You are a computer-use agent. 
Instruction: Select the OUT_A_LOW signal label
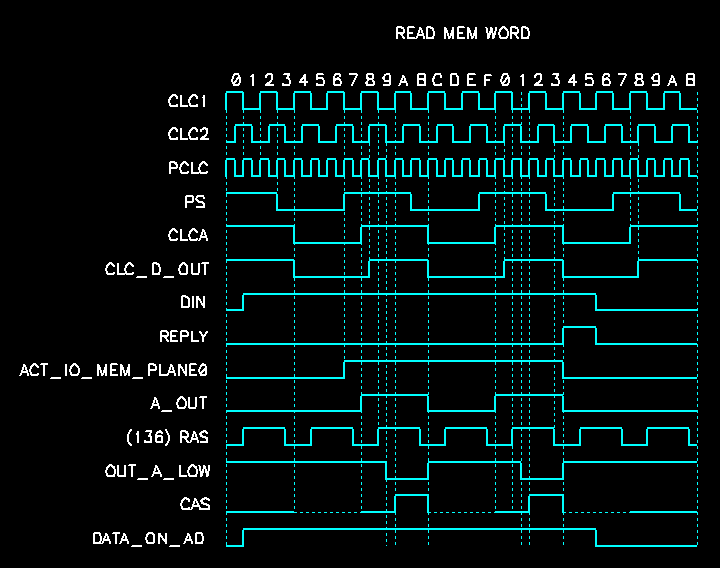pyautogui.click(x=156, y=470)
